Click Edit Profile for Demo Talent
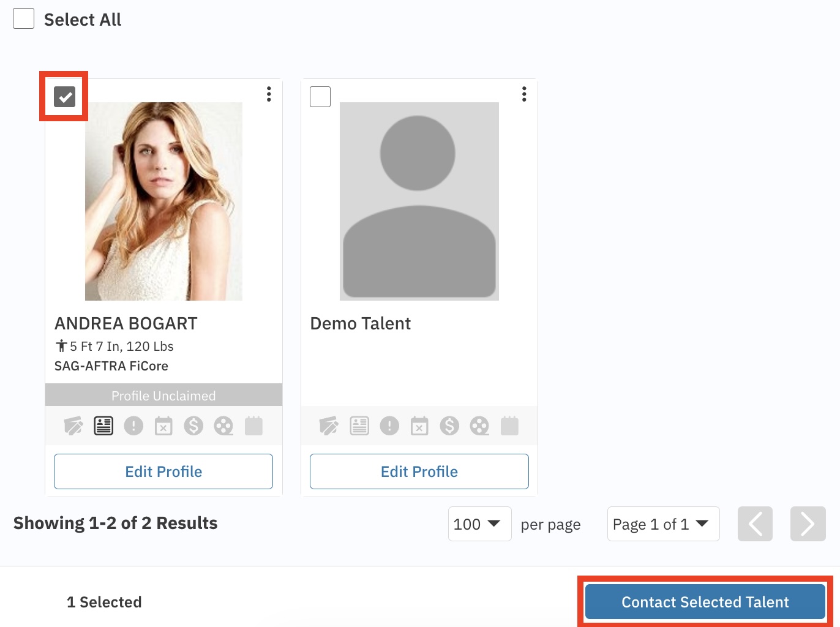The height and width of the screenshot is (627, 840). coord(419,471)
